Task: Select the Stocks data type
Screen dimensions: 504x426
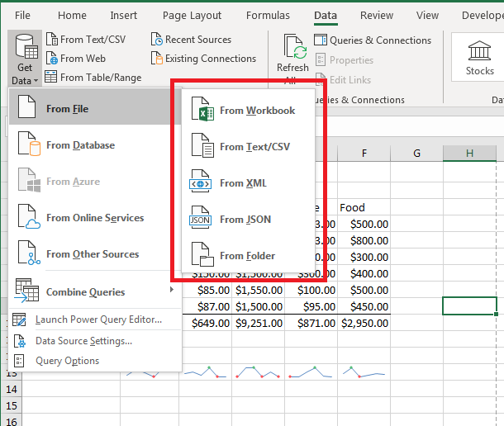Action: 479,58
